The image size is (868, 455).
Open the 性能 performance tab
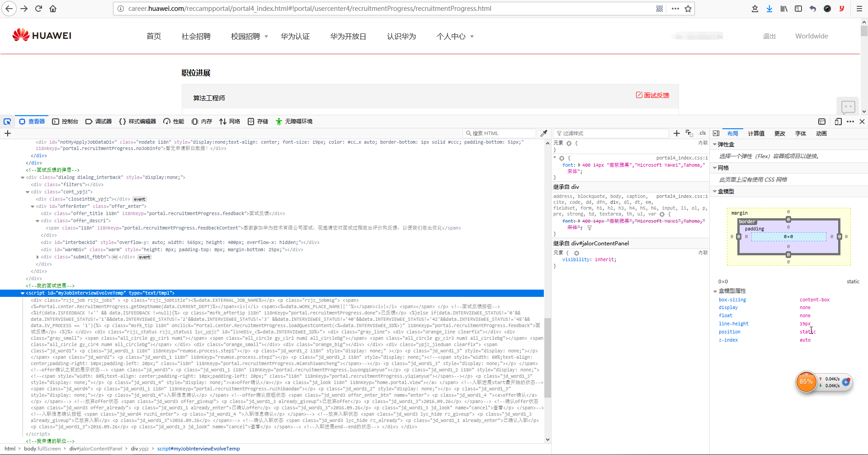pyautogui.click(x=174, y=122)
